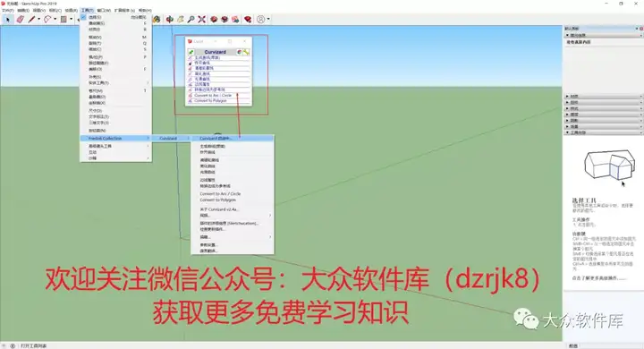Open the 帮助(H) menu
The image size is (644, 349).
point(145,10)
